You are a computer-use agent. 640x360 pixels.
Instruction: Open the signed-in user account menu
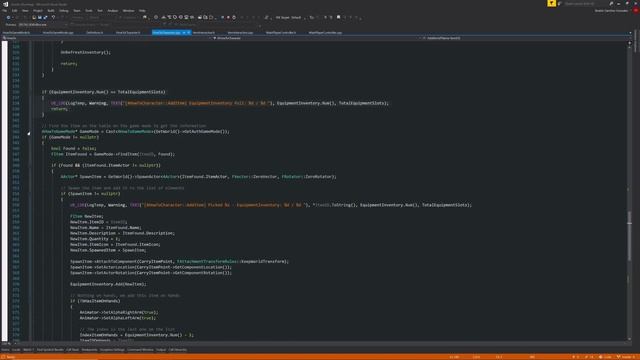611,11
